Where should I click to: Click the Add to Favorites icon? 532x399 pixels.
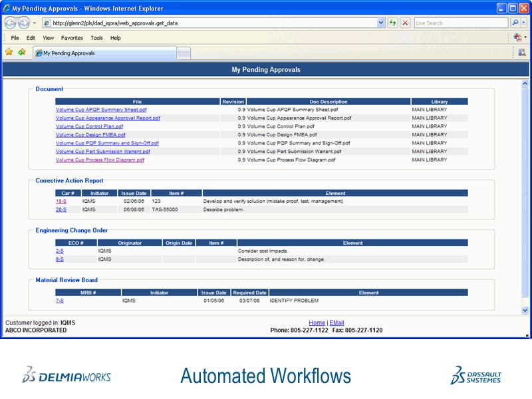coord(22,52)
